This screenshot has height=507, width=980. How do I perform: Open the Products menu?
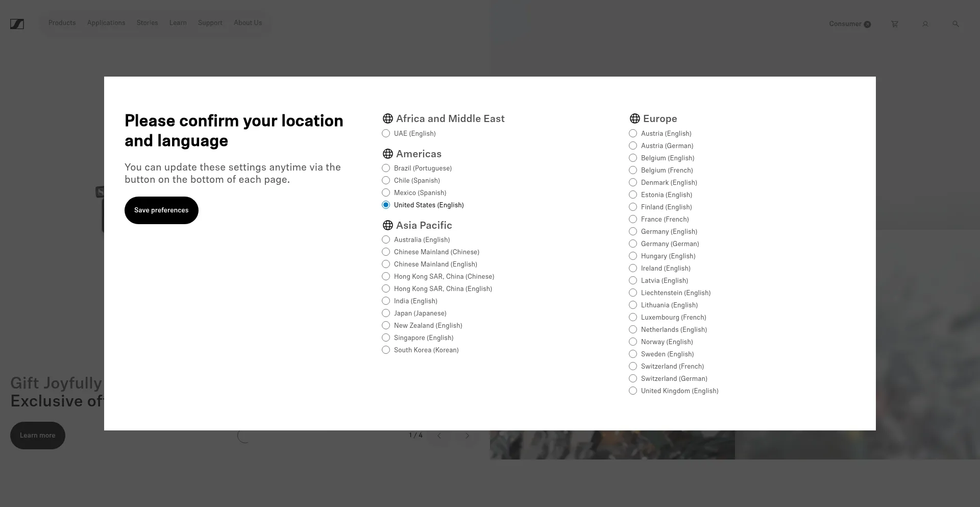click(x=62, y=23)
